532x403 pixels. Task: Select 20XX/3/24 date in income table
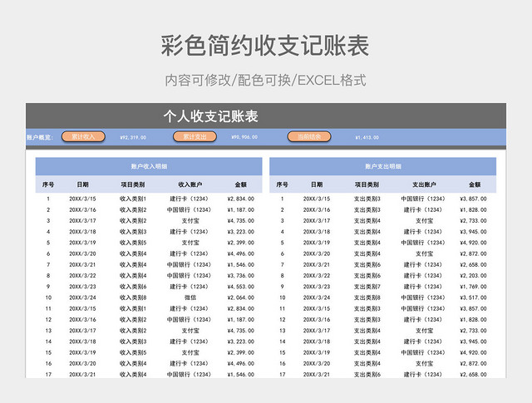click(x=82, y=297)
